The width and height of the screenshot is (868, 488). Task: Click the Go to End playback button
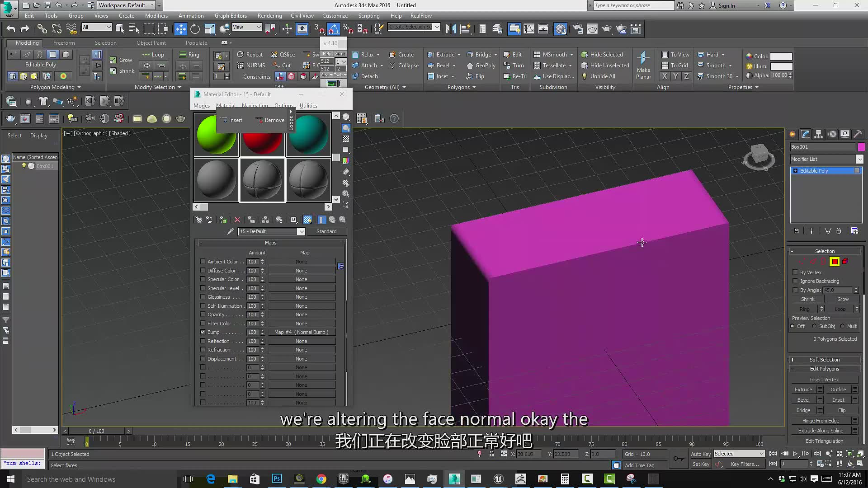tap(817, 454)
